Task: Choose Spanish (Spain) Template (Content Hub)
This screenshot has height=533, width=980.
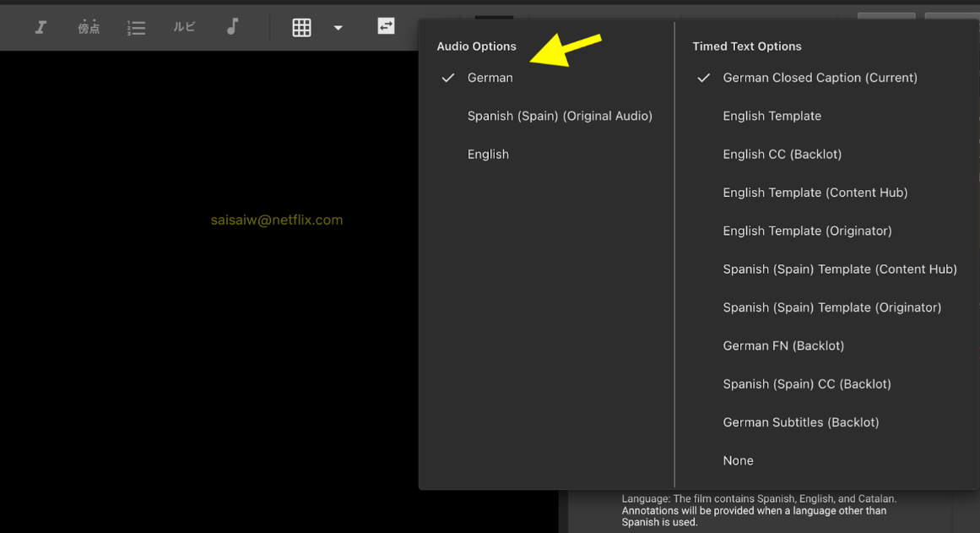Action: [839, 269]
